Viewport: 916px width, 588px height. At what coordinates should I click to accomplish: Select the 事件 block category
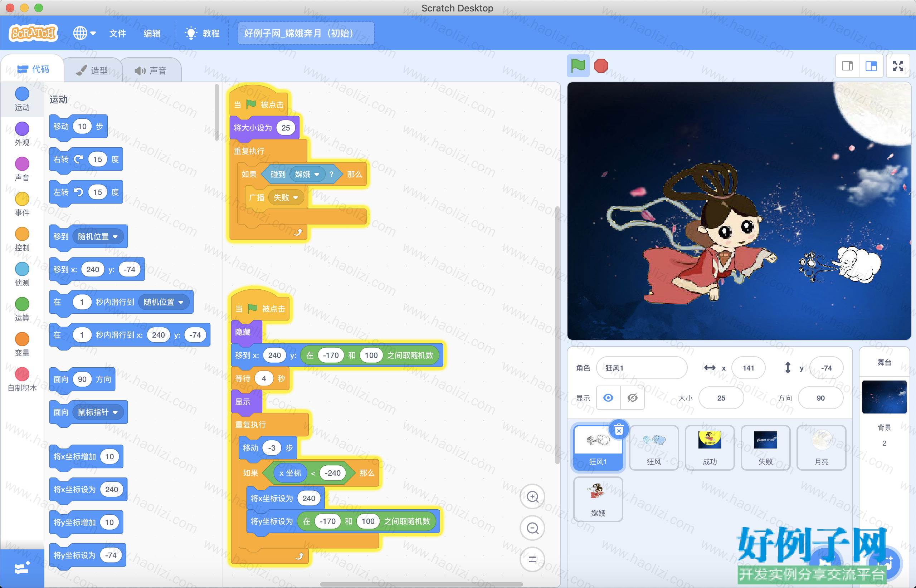[x=22, y=204]
